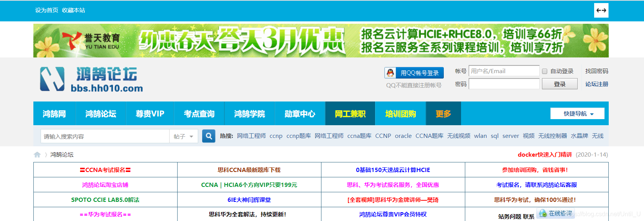The image size is (644, 221).
Task: Click the 鸿鹄论坛 bbs.hh010.com logo
Action: 91,79
